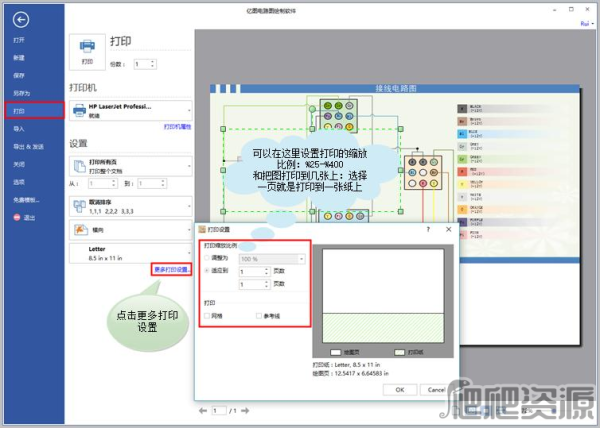Viewport: 600px width, 428px height.
Task: Click the second 页数 number field
Action: point(251,285)
